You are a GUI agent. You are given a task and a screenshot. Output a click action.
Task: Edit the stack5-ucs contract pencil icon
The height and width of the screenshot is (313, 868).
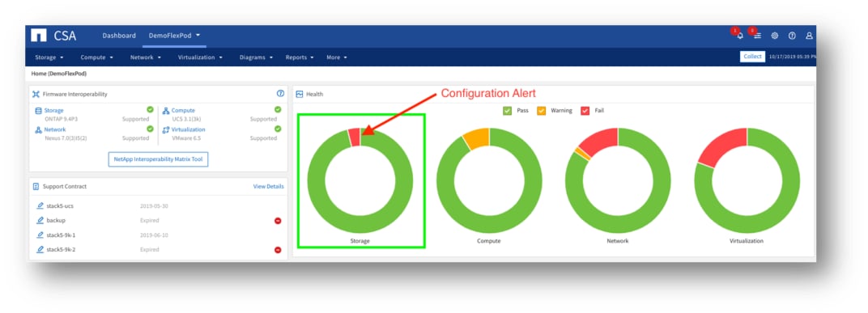[x=40, y=205]
